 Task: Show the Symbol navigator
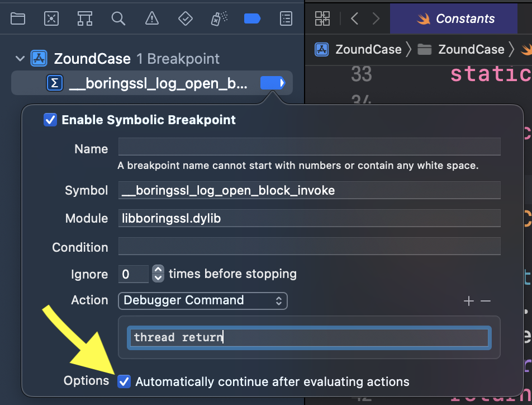coord(84,18)
